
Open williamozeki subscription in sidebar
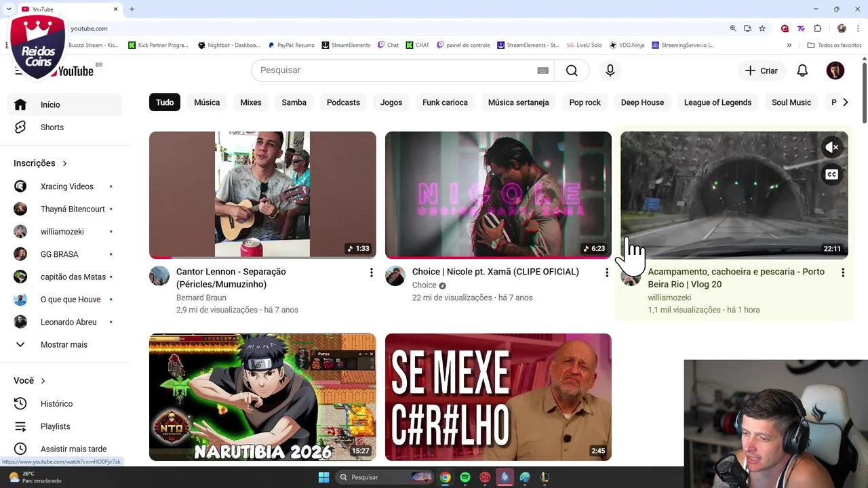pyautogui.click(x=64, y=232)
